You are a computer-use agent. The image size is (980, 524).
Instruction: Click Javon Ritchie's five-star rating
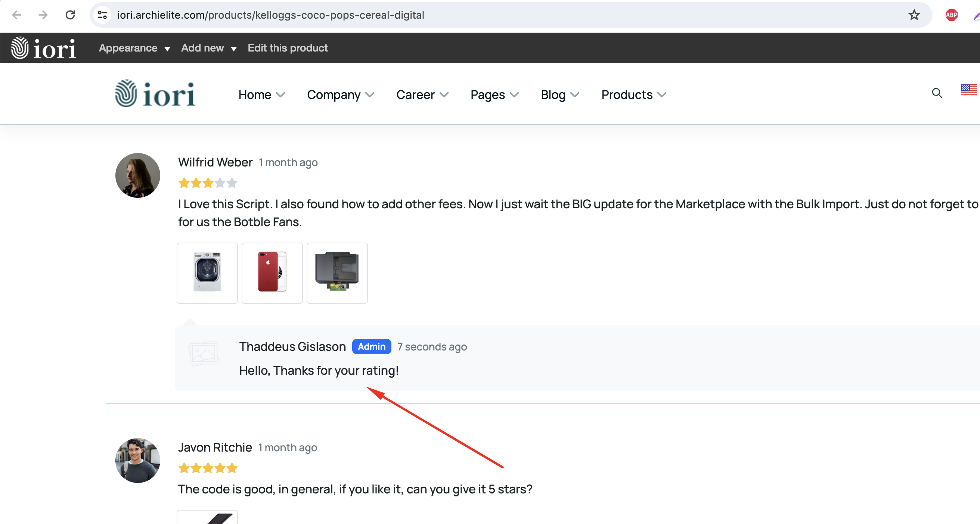pyautogui.click(x=208, y=468)
